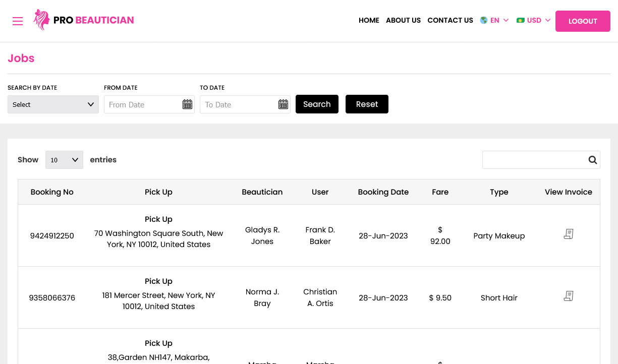Open the To Date calendar icon
The image size is (618, 364).
(283, 104)
